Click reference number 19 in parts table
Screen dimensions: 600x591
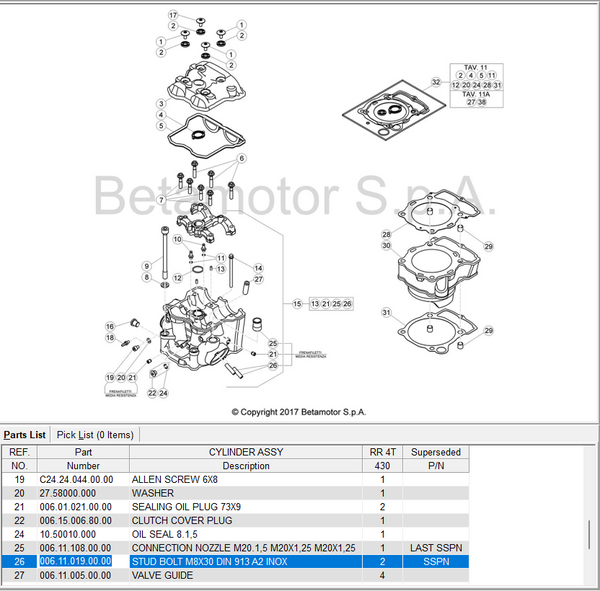(19, 479)
